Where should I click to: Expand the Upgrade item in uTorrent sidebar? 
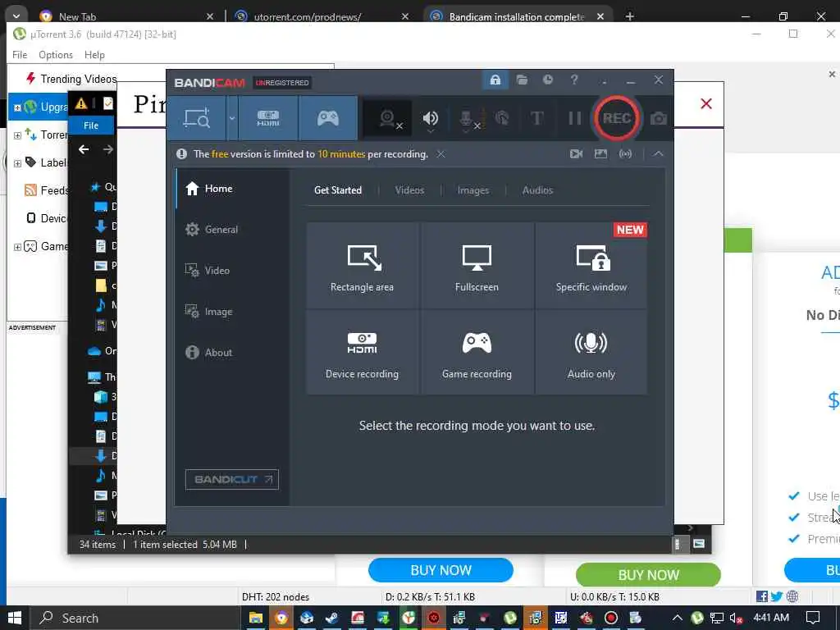click(17, 107)
